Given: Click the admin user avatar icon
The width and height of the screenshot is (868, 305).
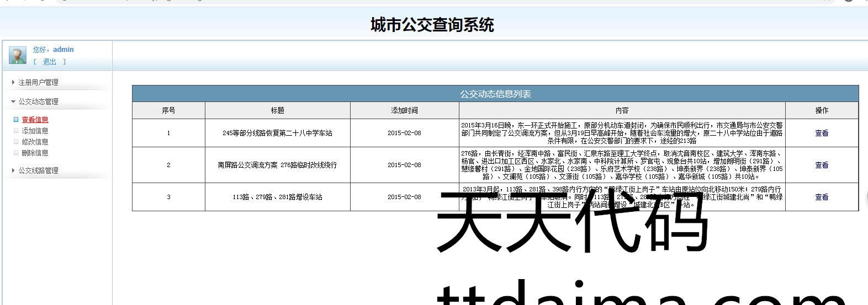Looking at the screenshot, I should tap(18, 55).
